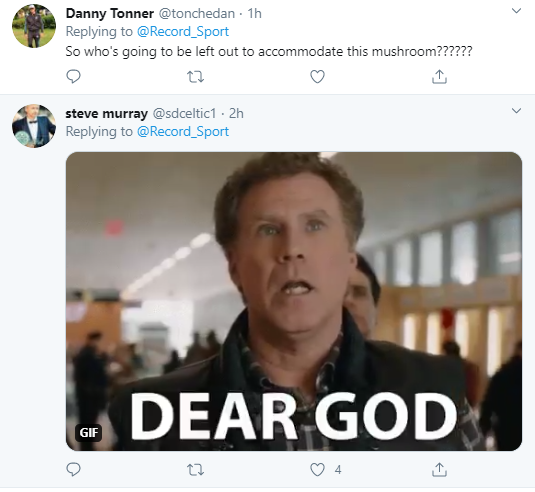Open @Record_Sport link in Danny Tonner's reply
Viewport: 535px width, 492px height.
(183, 31)
